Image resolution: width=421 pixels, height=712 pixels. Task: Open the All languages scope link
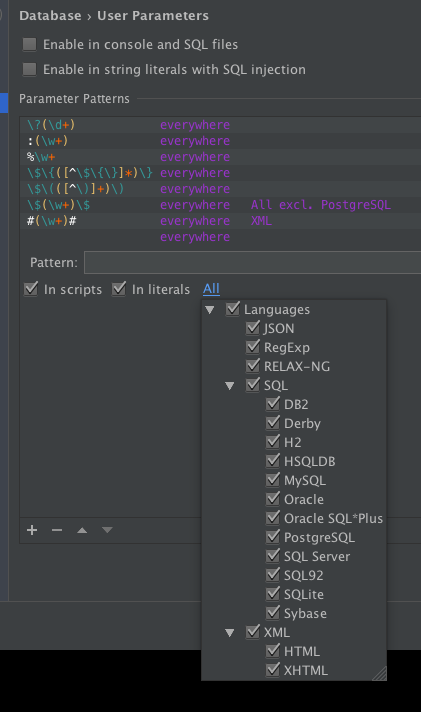click(x=211, y=289)
